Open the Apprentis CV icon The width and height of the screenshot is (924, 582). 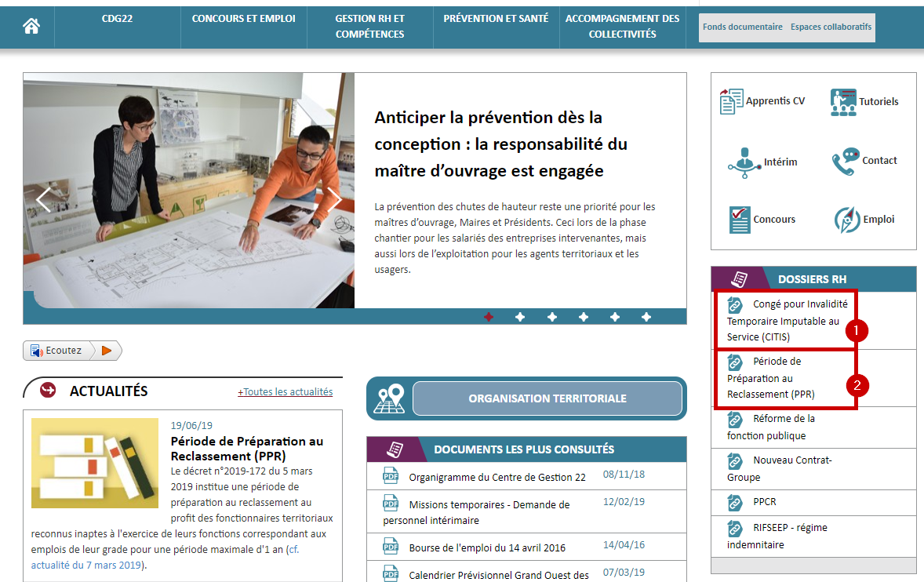pos(731,101)
